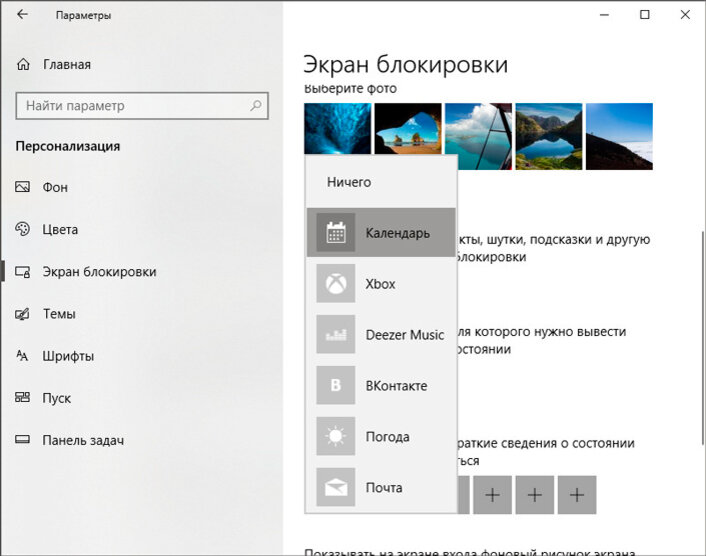Select Погода from the app list

[381, 436]
